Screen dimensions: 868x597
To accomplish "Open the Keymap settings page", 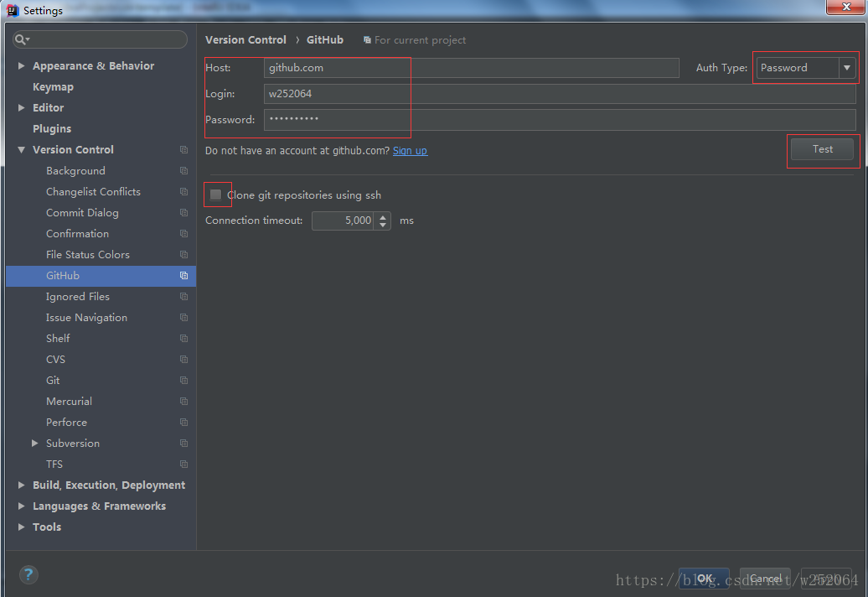I will click(x=53, y=87).
